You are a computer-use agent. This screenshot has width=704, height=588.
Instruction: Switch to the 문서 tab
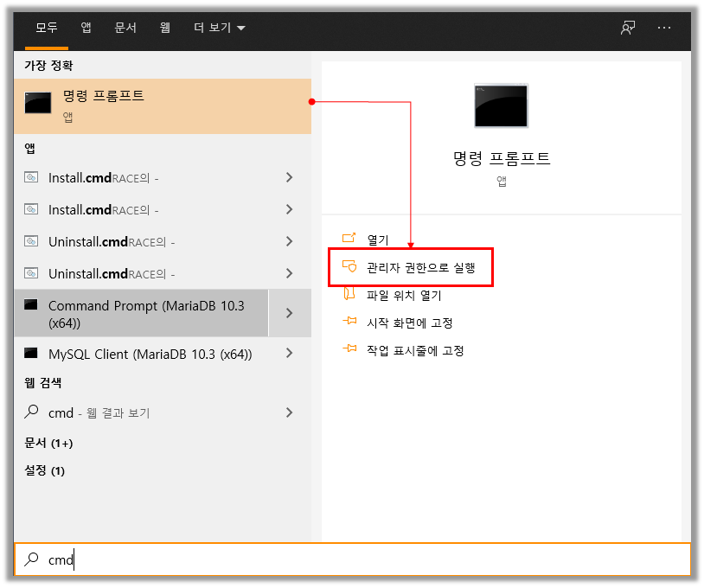pyautogui.click(x=125, y=28)
